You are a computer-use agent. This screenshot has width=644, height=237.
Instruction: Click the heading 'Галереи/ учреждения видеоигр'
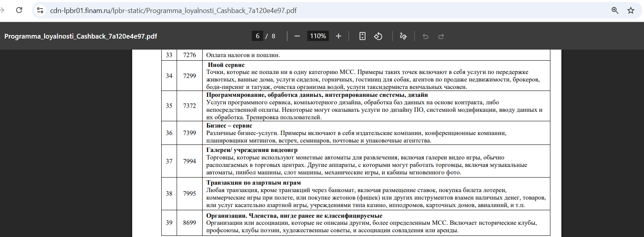(x=252, y=150)
